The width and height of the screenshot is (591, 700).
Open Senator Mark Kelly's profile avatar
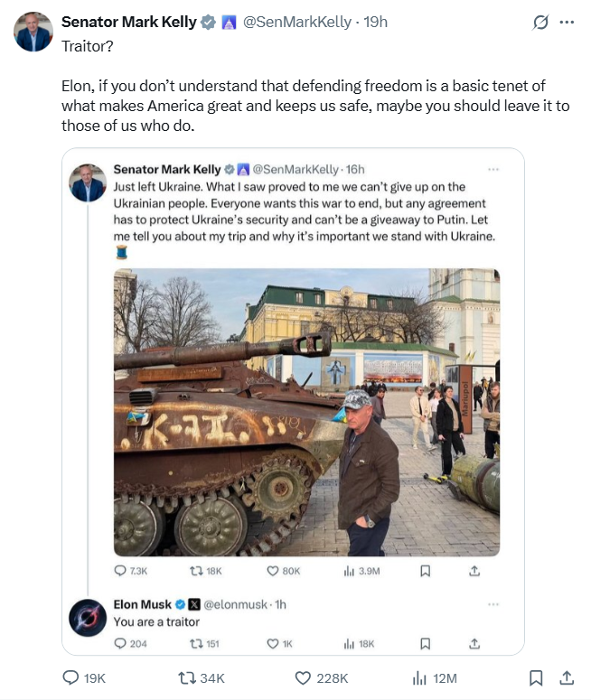click(33, 33)
